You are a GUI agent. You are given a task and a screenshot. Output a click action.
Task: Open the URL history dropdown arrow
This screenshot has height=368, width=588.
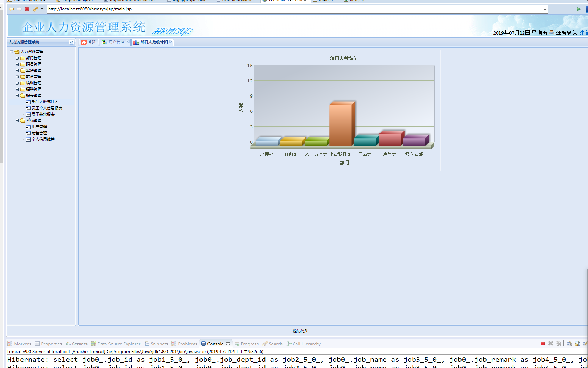(x=545, y=9)
